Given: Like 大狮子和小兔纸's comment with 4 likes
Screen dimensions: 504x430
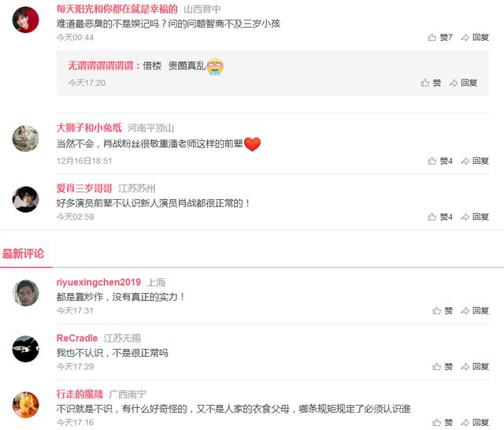Looking at the screenshot, I should pyautogui.click(x=440, y=161).
